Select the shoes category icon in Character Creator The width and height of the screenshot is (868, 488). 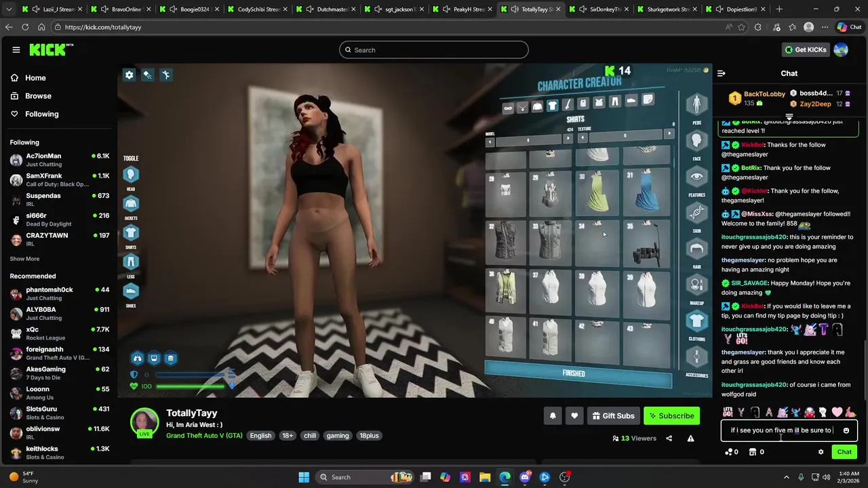click(631, 100)
